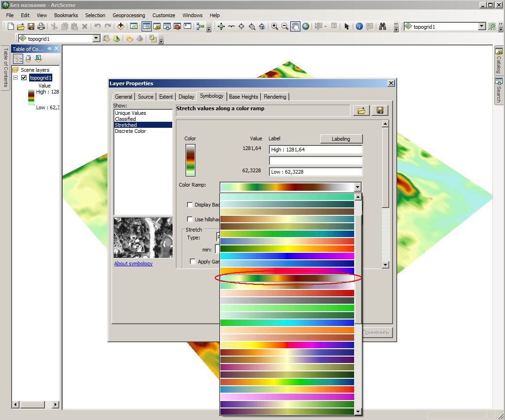The image size is (505, 420).
Task: Open the Search side panel
Action: tap(499, 90)
